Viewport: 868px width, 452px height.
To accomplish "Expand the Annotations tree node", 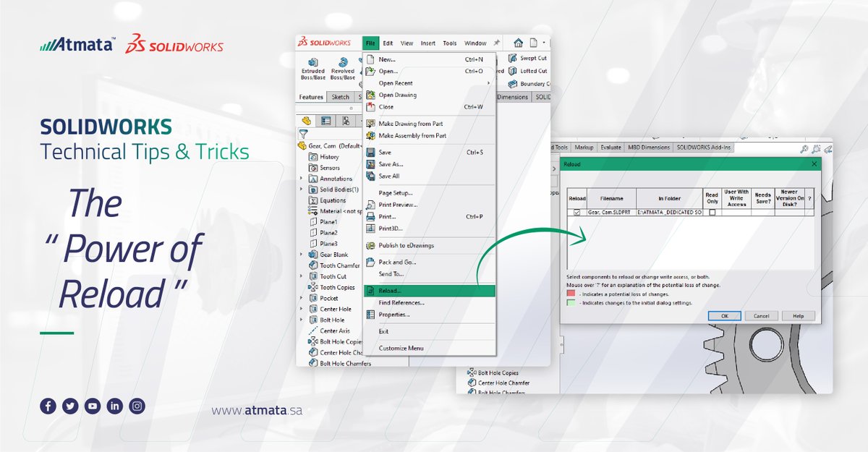I will (x=302, y=179).
